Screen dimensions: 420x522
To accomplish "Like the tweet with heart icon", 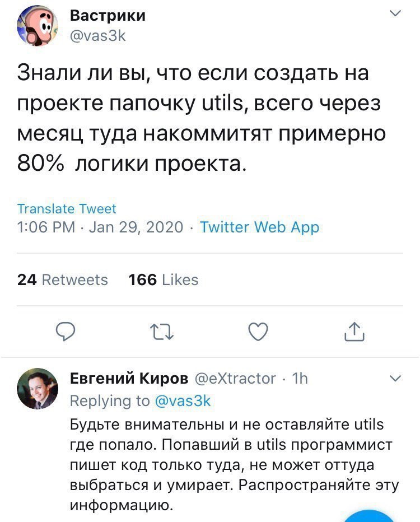I will click(258, 333).
